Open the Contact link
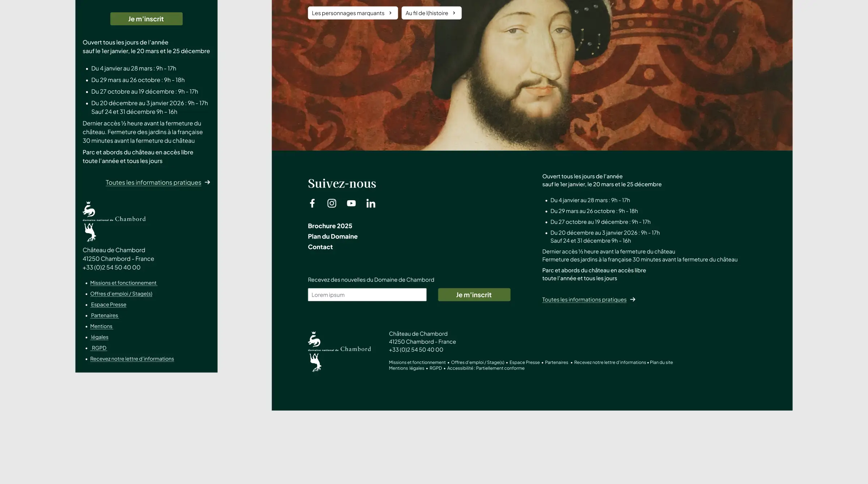The image size is (868, 484). point(320,247)
